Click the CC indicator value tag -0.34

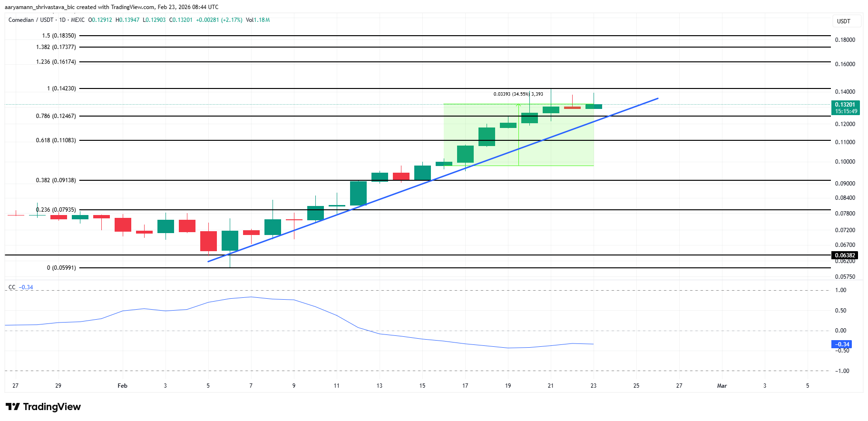(841, 344)
